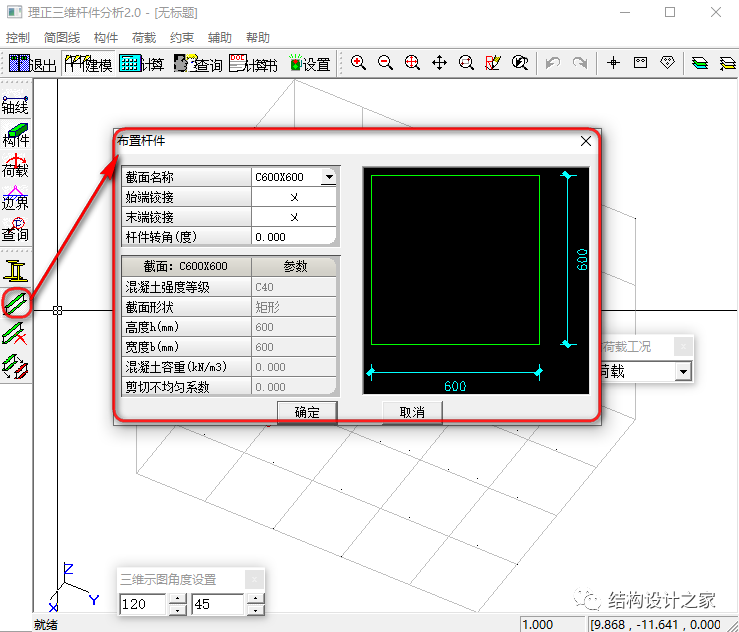
Task: Click the 计算 calculate toolbar button
Action: [x=141, y=63]
